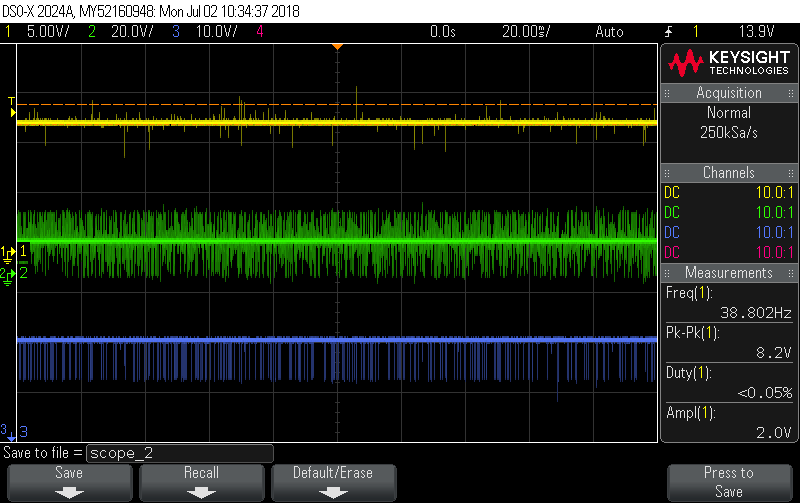Click channel 2 ground reference marker
800x503 pixels.
[7, 276]
